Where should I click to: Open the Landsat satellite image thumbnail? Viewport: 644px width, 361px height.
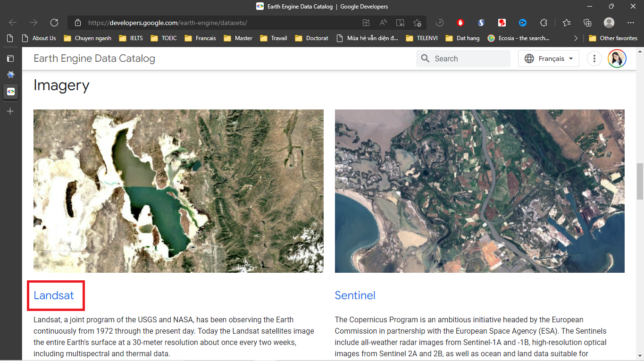coord(178,191)
